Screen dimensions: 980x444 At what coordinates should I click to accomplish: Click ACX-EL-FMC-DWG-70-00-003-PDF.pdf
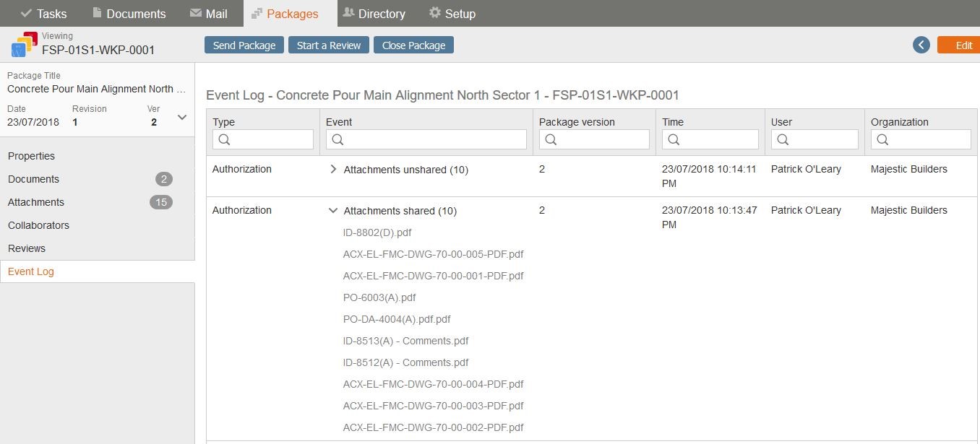pyautogui.click(x=434, y=406)
